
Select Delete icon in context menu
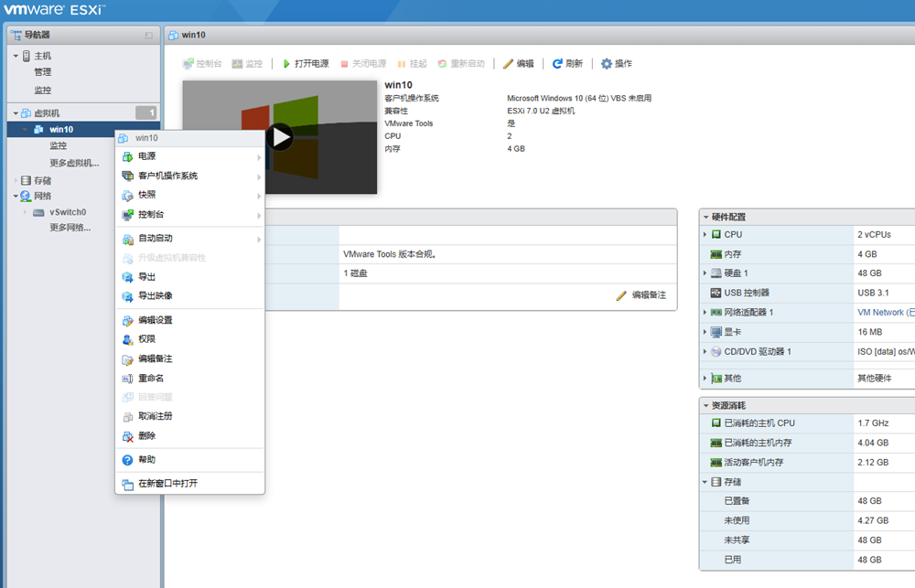coord(128,436)
